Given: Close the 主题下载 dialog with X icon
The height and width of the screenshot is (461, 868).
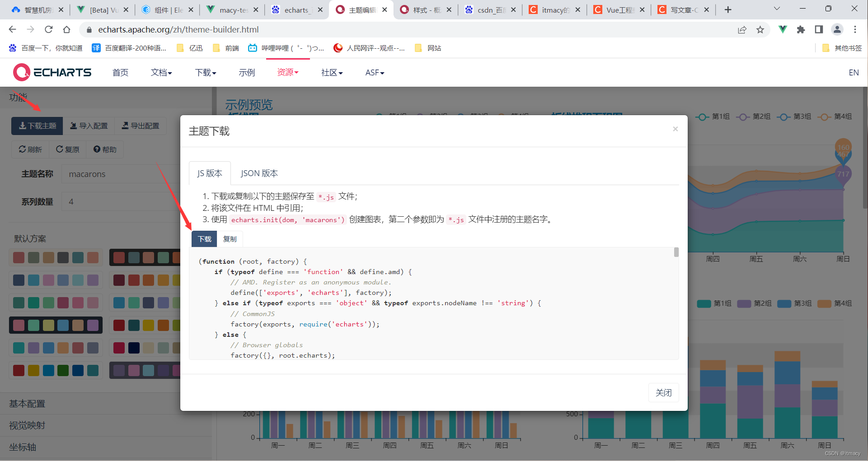Looking at the screenshot, I should 675,129.
